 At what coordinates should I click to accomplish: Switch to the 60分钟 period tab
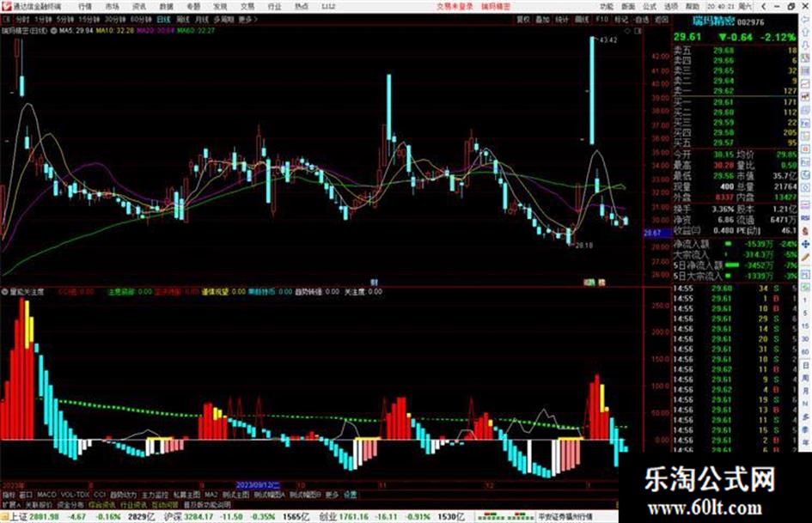pos(140,19)
